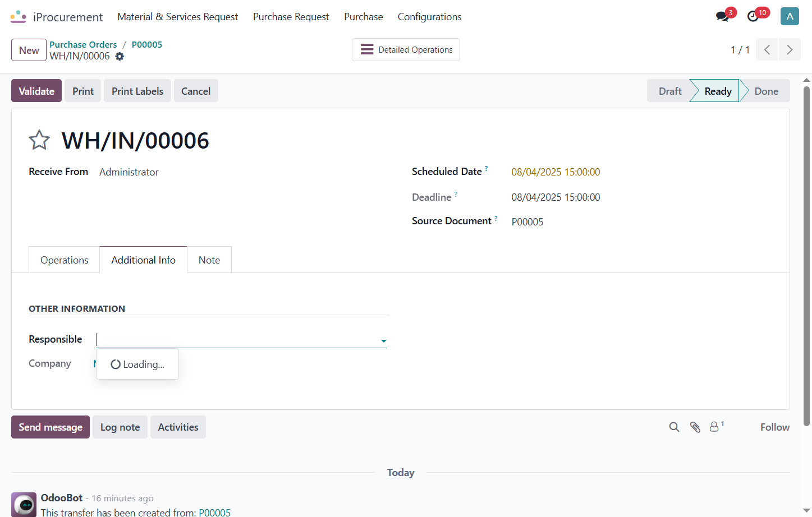Image resolution: width=812 pixels, height=517 pixels.
Task: Search messages with the magnifier icon
Action: [x=675, y=427]
